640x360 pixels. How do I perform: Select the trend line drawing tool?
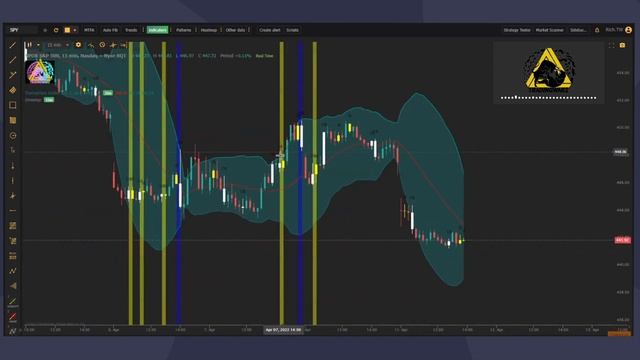coord(13,45)
